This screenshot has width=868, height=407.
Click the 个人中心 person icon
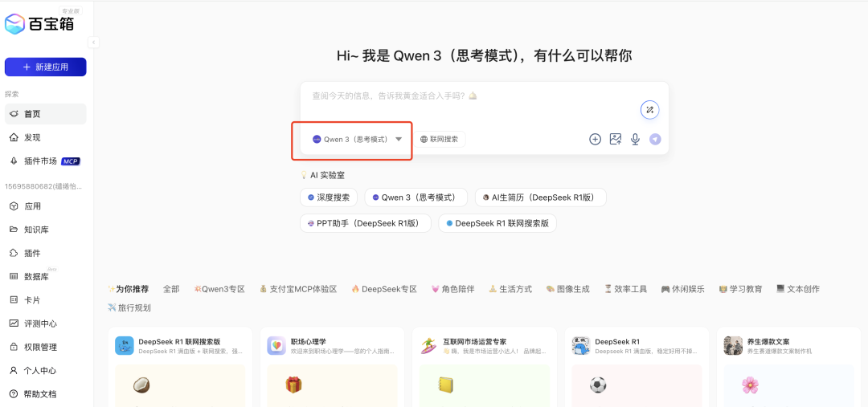point(14,371)
